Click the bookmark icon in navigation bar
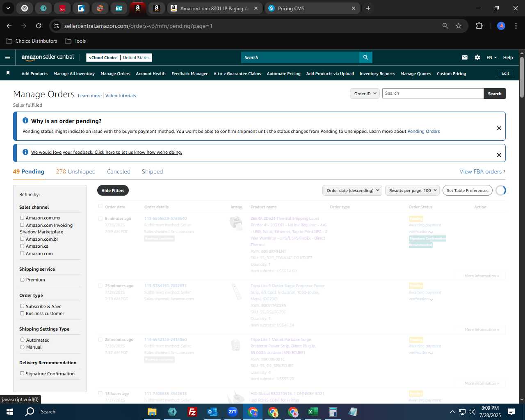Image resolution: width=525 pixels, height=420 pixels. [8, 73]
